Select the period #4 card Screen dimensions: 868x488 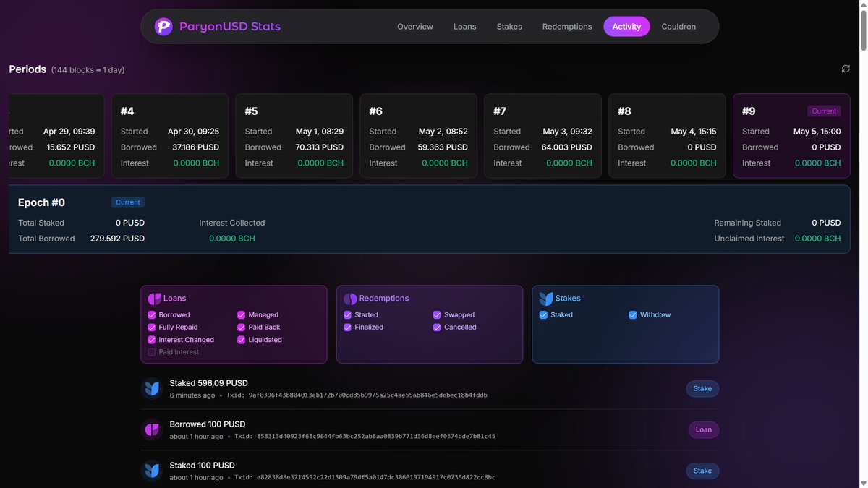pos(170,136)
